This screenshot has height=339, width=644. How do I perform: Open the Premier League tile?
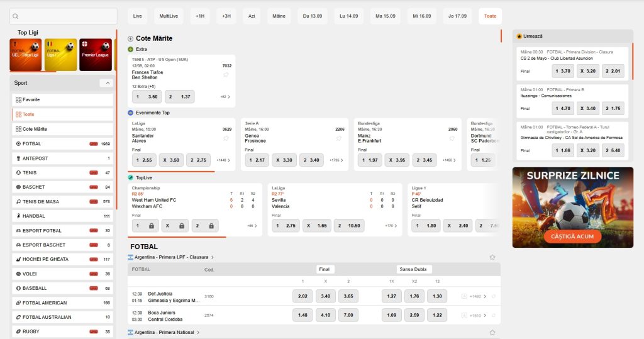(x=96, y=55)
